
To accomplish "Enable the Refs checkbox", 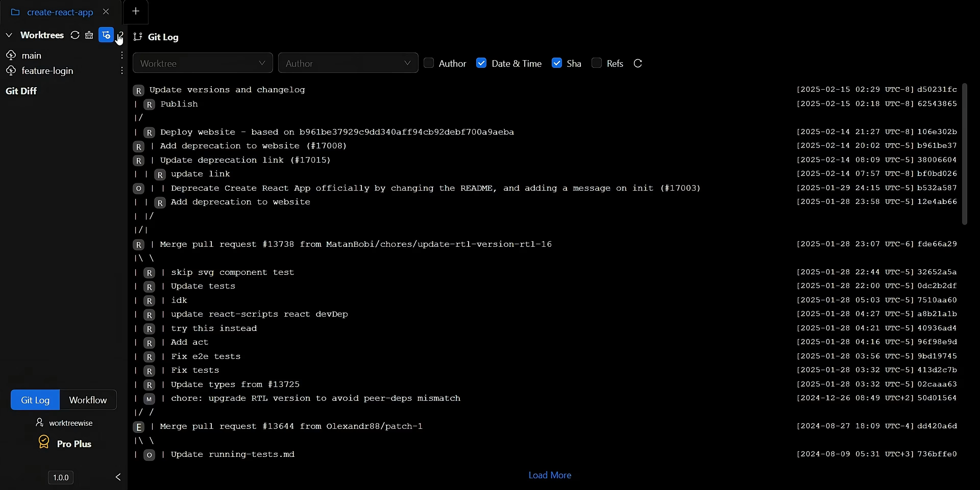I will tap(596, 63).
